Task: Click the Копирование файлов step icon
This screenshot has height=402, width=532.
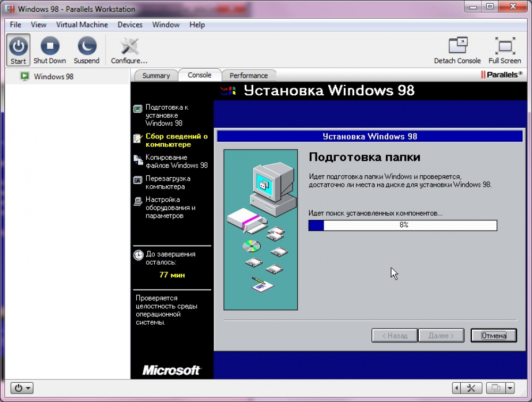Action: pos(138,160)
